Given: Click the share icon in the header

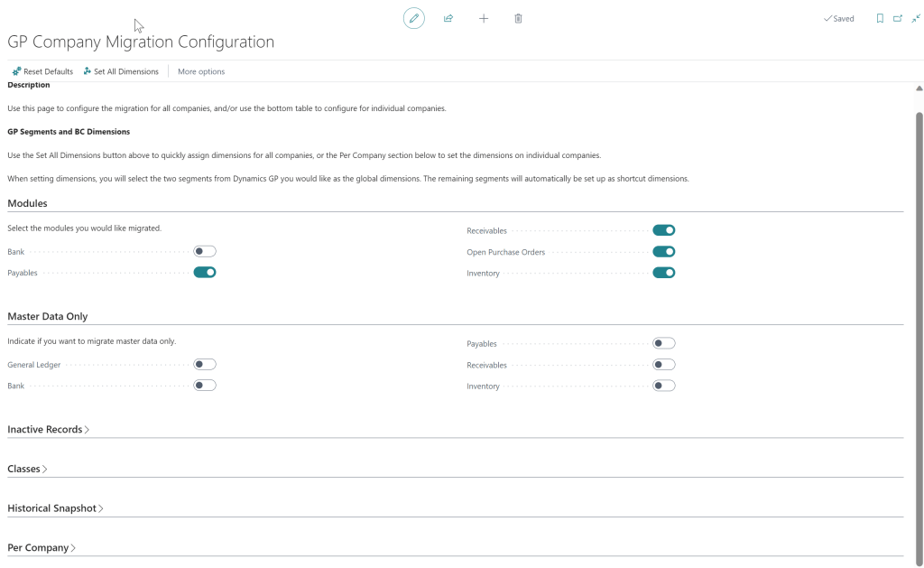Looking at the screenshot, I should point(448,18).
